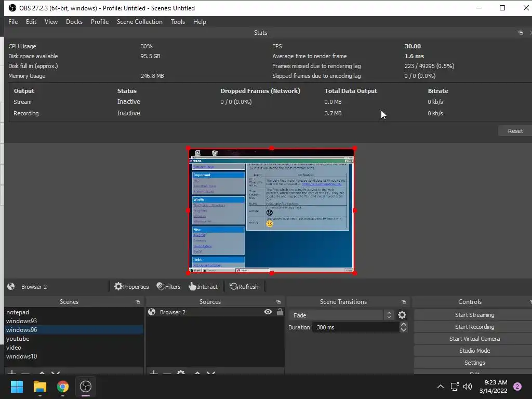The width and height of the screenshot is (532, 399).
Task: Select the notepad scene
Action: (74, 312)
